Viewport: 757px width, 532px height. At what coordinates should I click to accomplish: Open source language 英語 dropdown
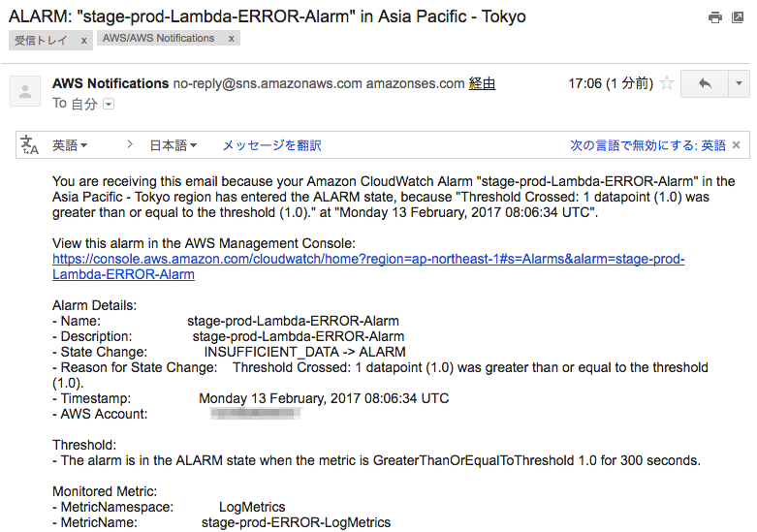(x=70, y=145)
